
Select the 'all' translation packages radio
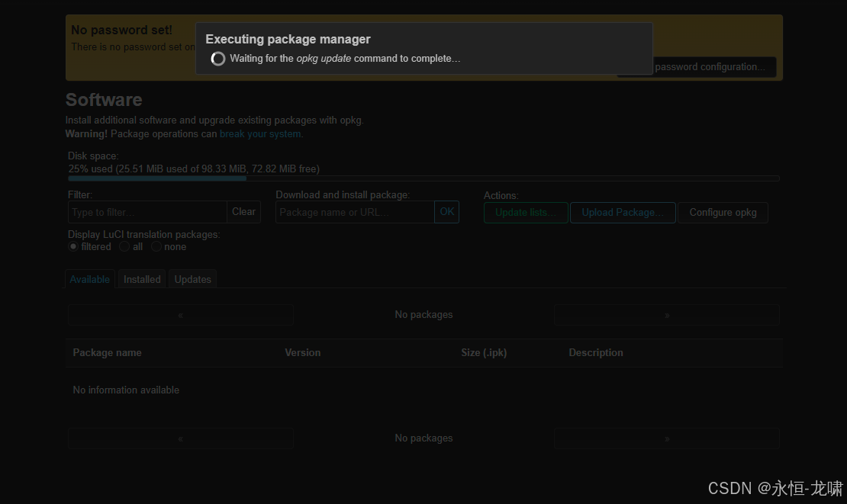click(124, 246)
